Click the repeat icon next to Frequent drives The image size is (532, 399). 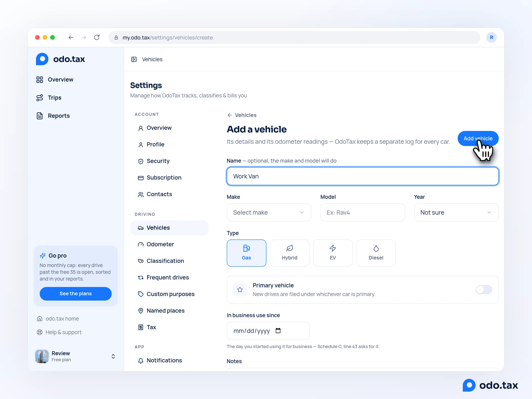[x=141, y=278]
